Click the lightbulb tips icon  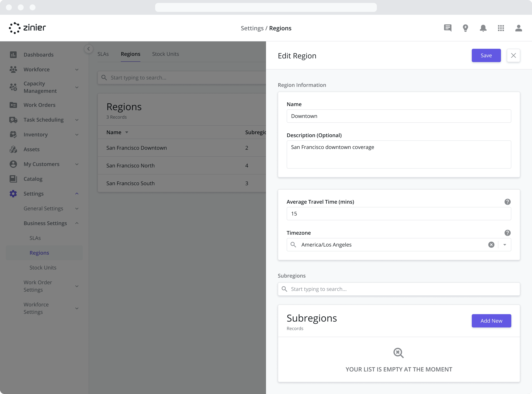point(465,28)
